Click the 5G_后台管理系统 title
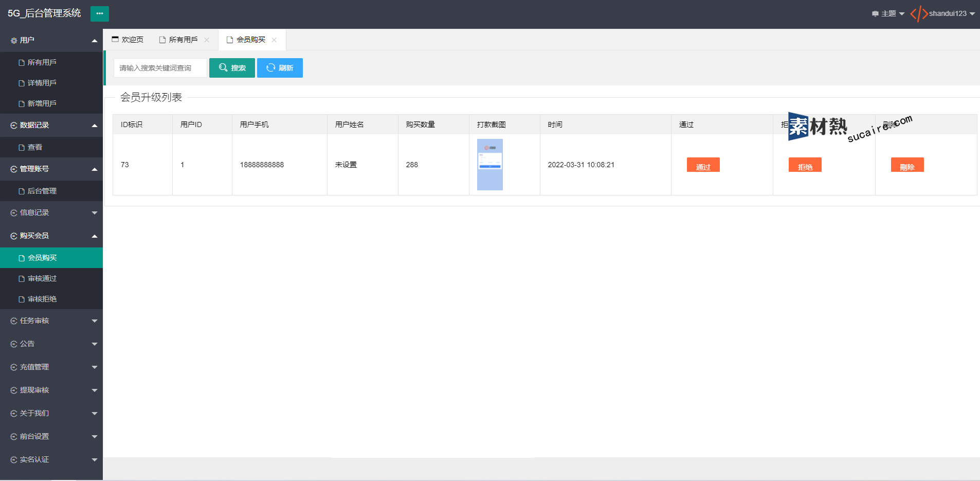The height and width of the screenshot is (481, 980). click(x=44, y=13)
